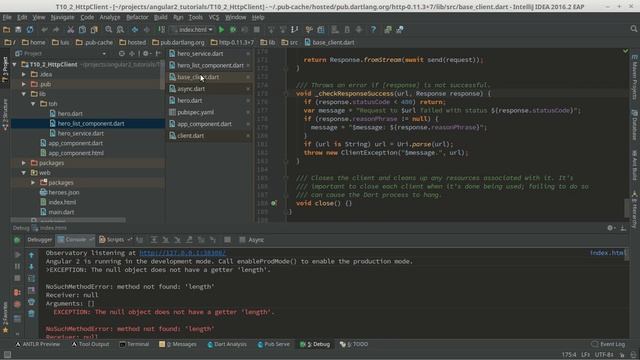Open the ANTLR Preview tool window

point(38,344)
